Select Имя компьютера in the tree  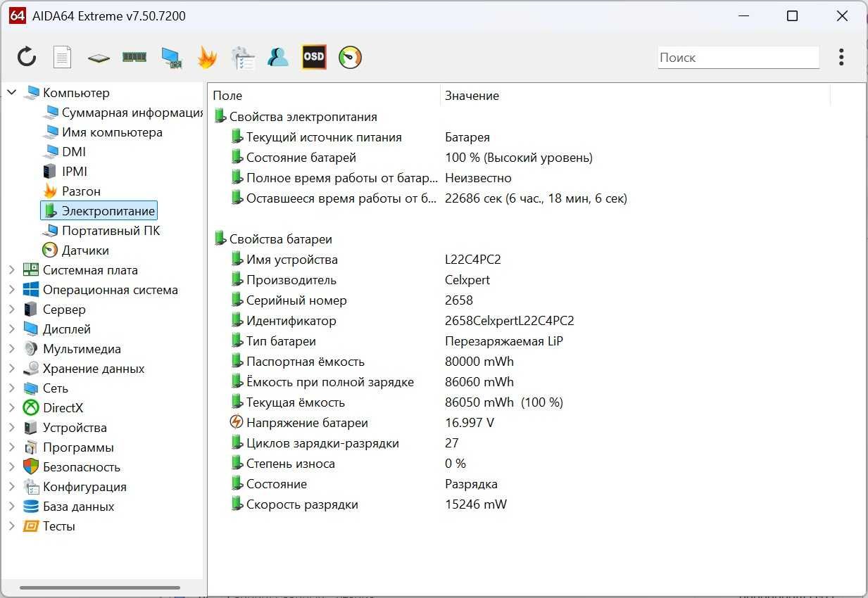[x=112, y=132]
